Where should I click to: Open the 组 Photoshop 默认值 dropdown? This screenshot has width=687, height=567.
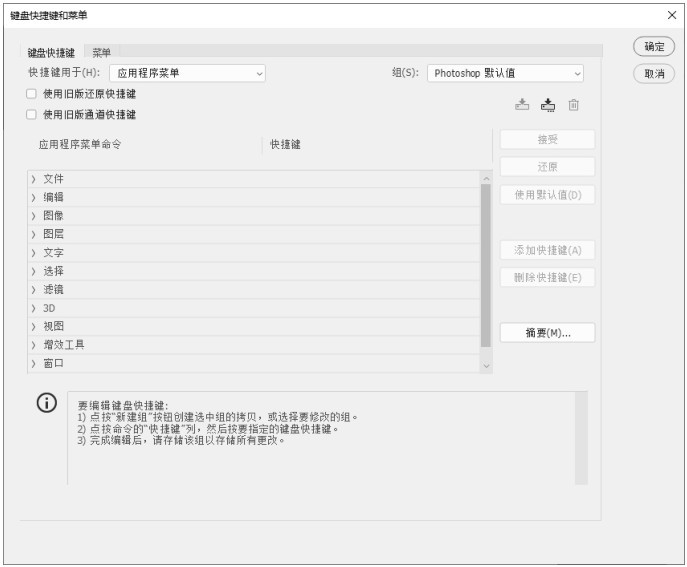pos(505,73)
